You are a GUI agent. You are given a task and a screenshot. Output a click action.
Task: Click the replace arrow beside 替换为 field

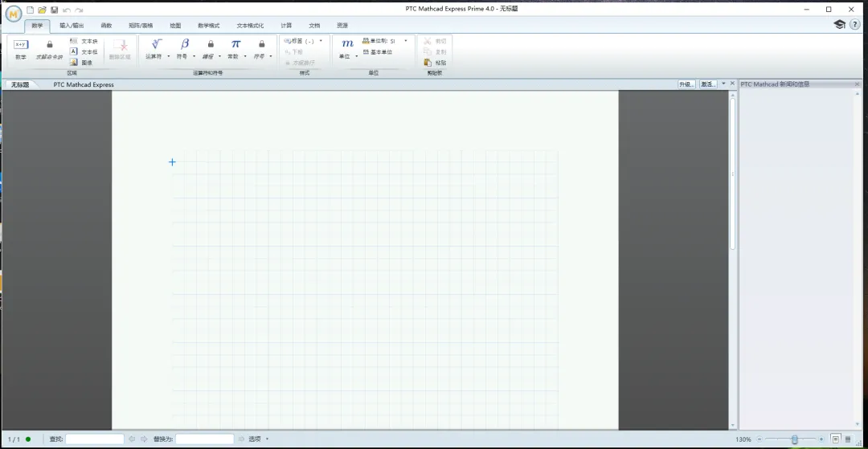pos(241,439)
